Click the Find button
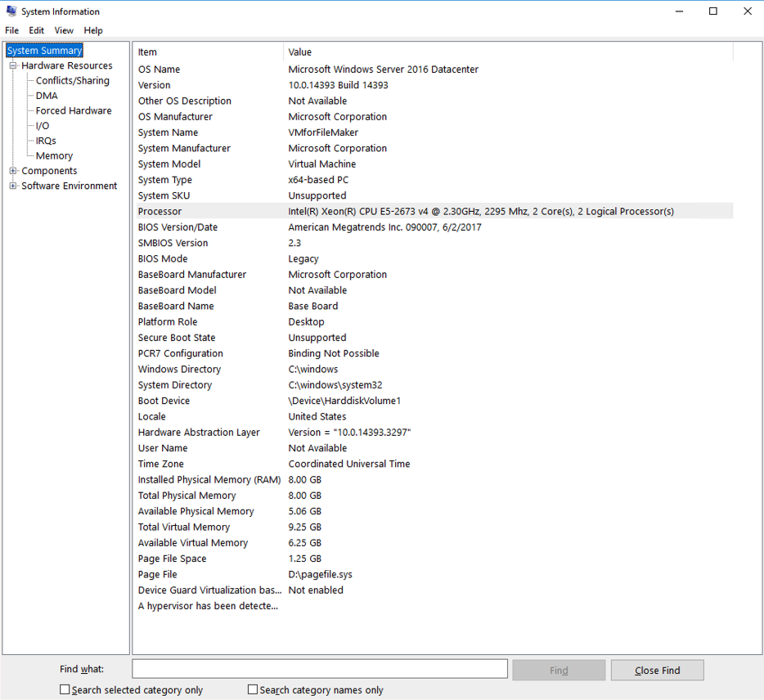This screenshot has width=764, height=700. click(559, 671)
